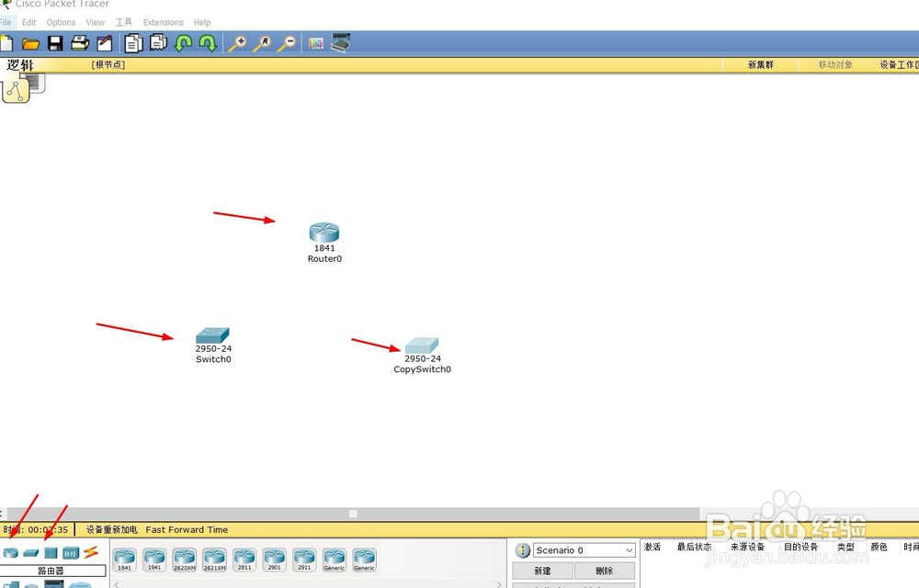This screenshot has height=588, width=919.
Task: Open the drawing palette icon
Action: coord(316,43)
